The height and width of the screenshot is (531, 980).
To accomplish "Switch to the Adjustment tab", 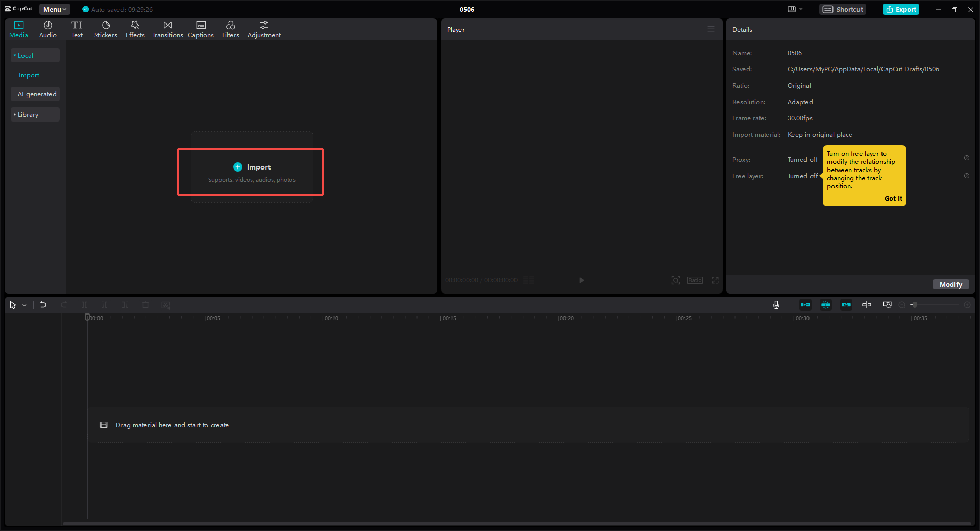I will coord(264,29).
